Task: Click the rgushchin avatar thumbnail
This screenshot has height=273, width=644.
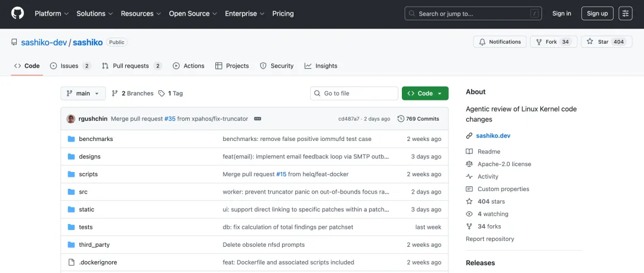Action: point(71,119)
